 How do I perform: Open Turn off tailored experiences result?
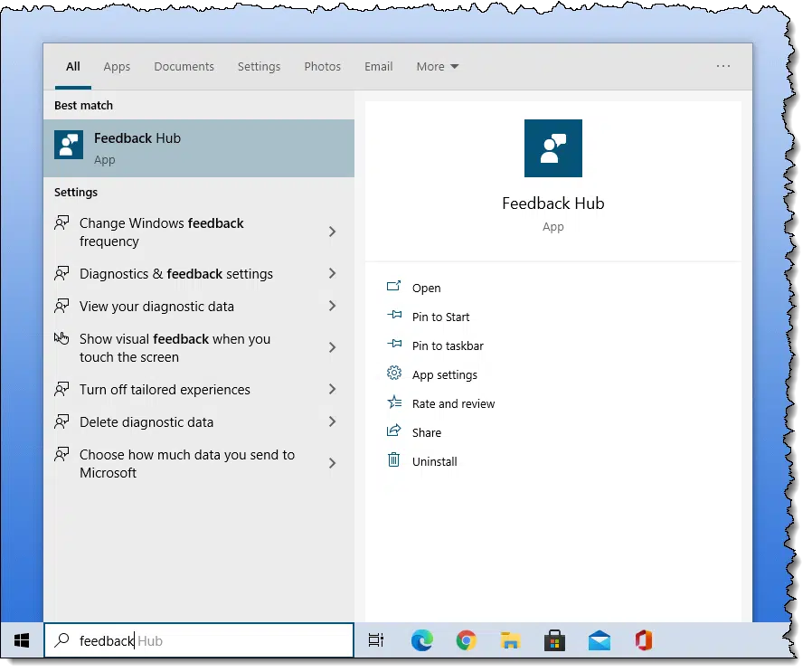(x=199, y=389)
